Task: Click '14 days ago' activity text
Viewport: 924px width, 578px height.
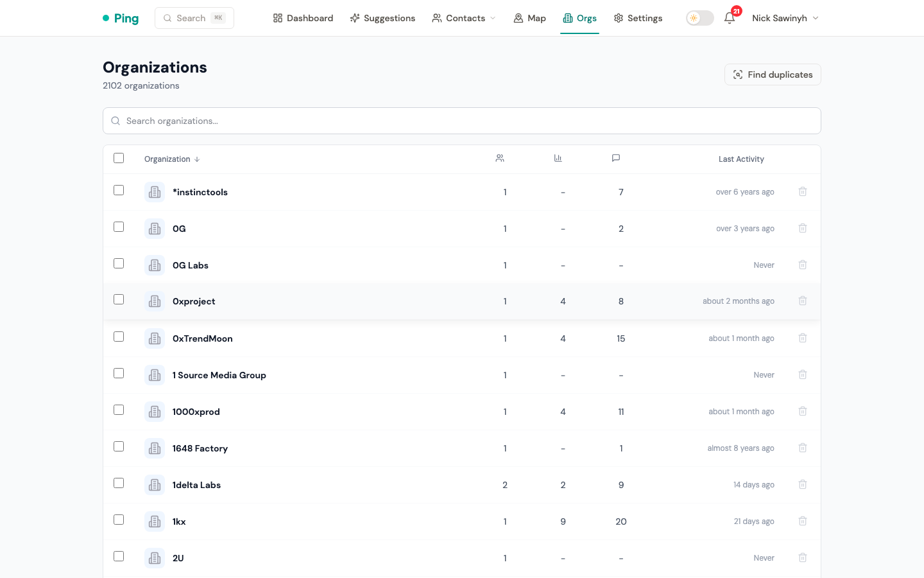Action: click(753, 485)
